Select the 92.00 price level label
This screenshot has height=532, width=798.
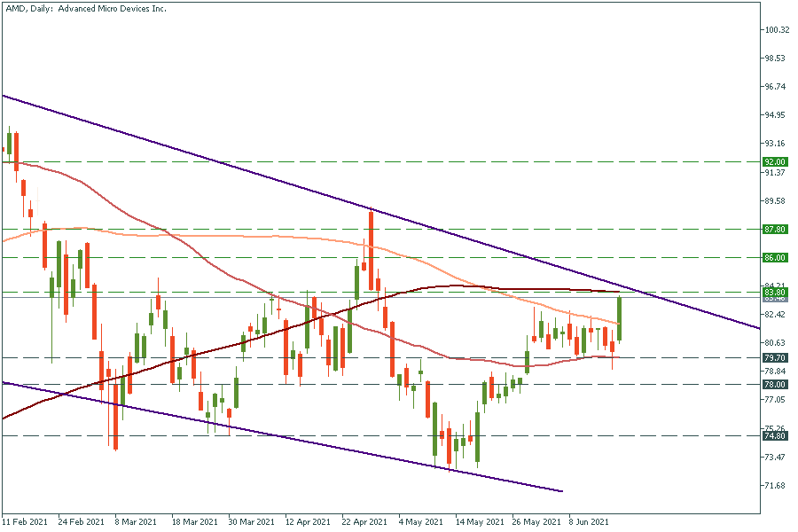[775, 162]
